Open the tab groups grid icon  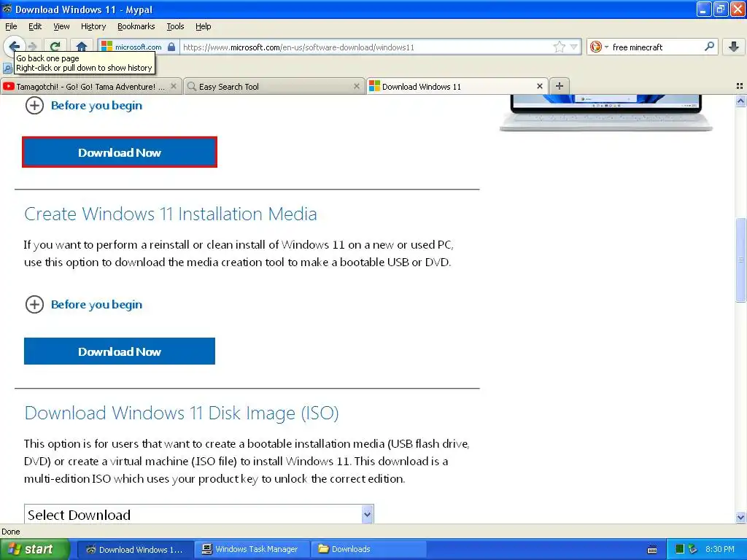click(x=740, y=86)
